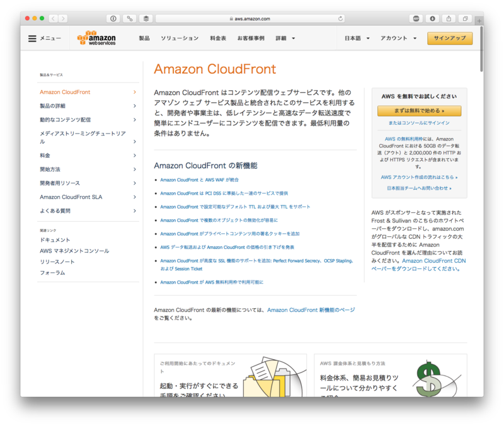Expand the 料金 sidebar chevron
Viewport: 504px width, 426px height.
(x=135, y=155)
